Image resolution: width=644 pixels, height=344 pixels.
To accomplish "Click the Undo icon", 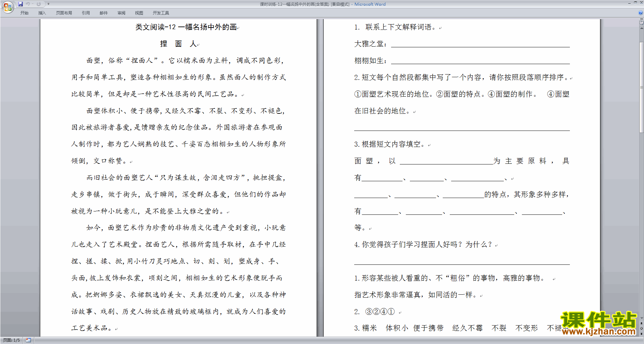I will (28, 4).
